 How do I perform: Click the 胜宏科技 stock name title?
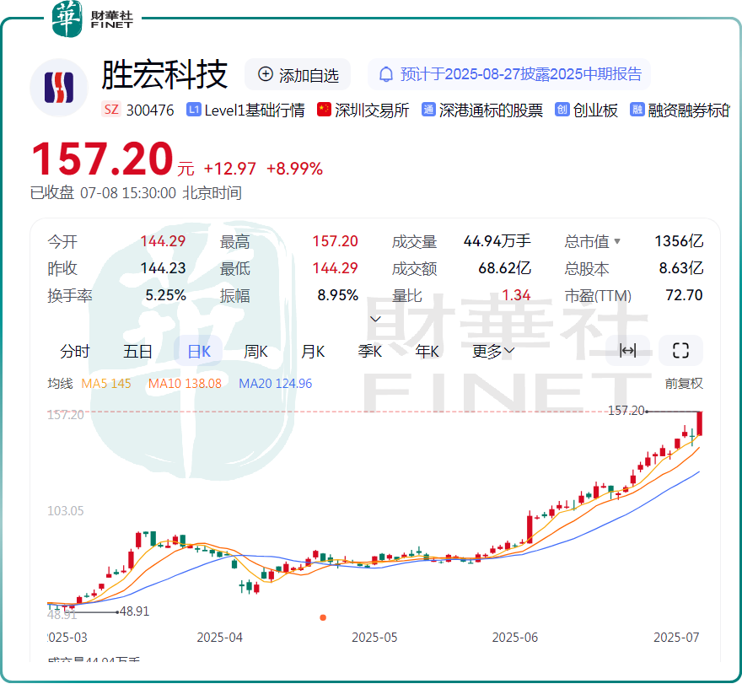pos(164,75)
